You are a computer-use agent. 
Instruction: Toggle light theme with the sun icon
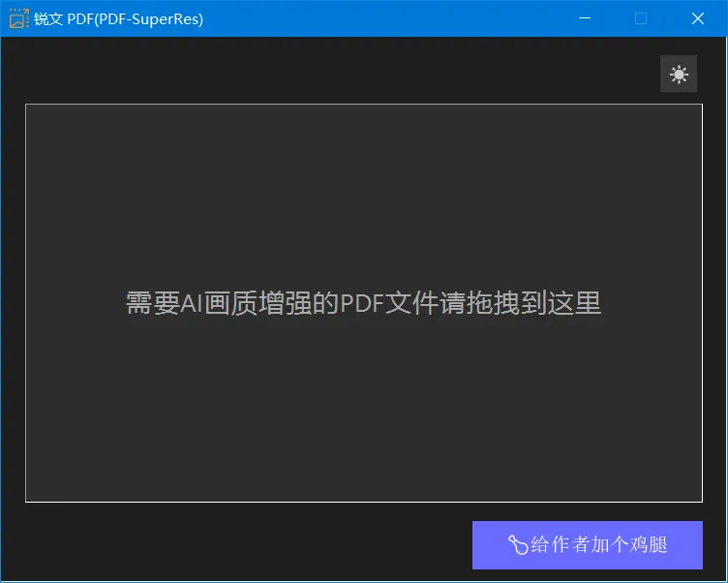[679, 74]
